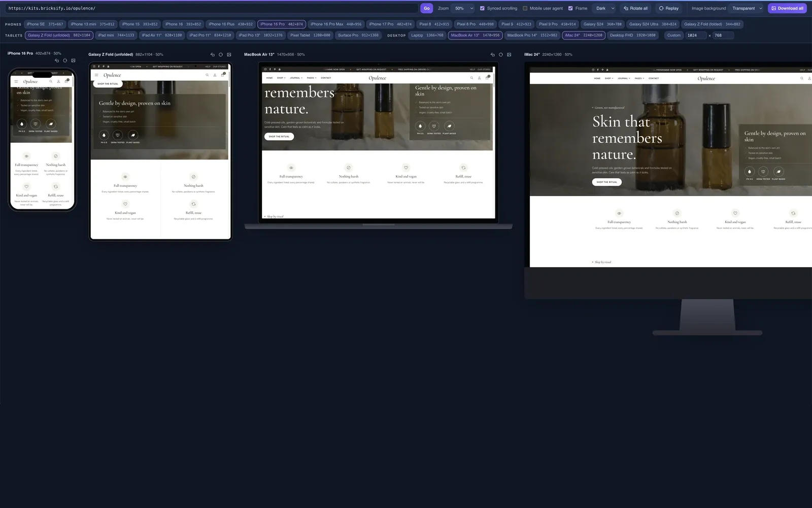
Task: Click cart icon in MacBook Air preview
Action: click(487, 77)
